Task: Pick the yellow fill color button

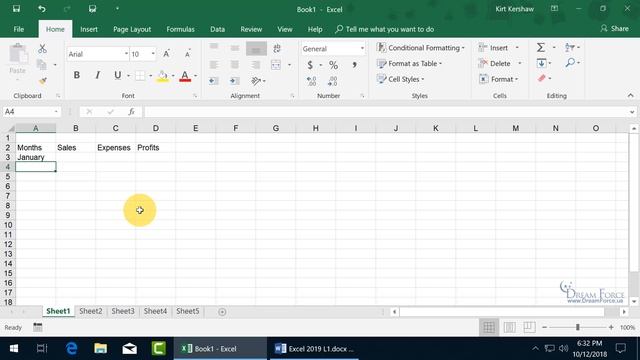Action: pyautogui.click(x=162, y=76)
